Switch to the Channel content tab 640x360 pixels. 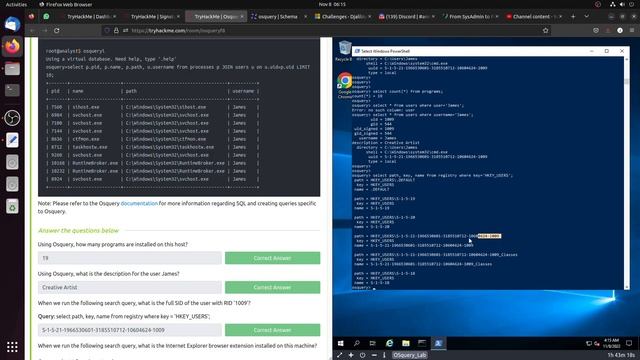534,17
